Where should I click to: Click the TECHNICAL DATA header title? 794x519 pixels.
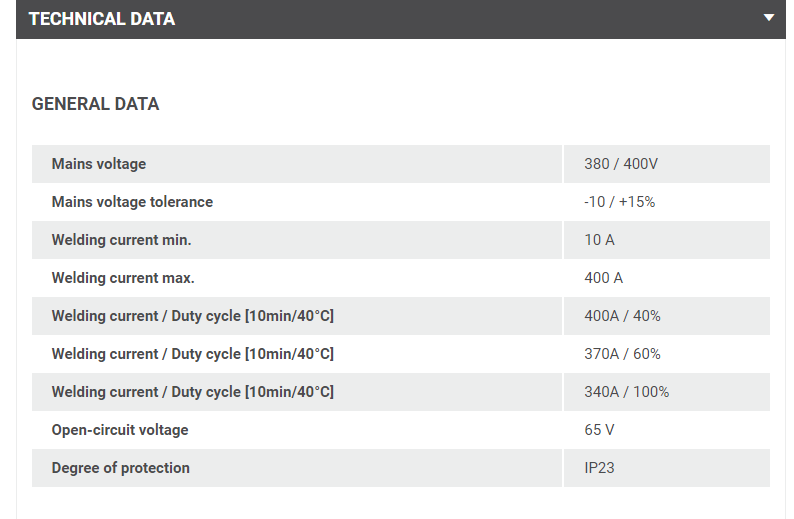(x=102, y=19)
